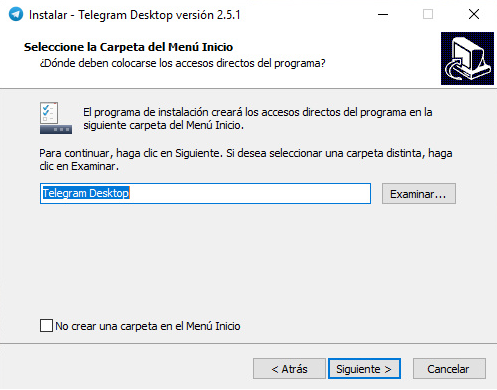Click the instruction text starting 'Para continuar, haga clic'

pos(246,160)
